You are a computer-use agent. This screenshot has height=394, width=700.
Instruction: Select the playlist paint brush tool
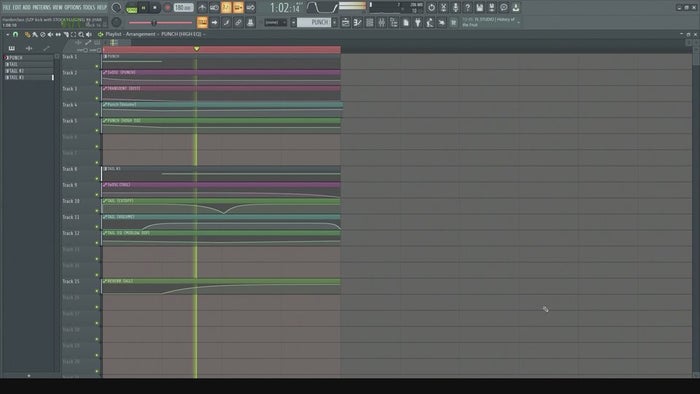coord(35,34)
